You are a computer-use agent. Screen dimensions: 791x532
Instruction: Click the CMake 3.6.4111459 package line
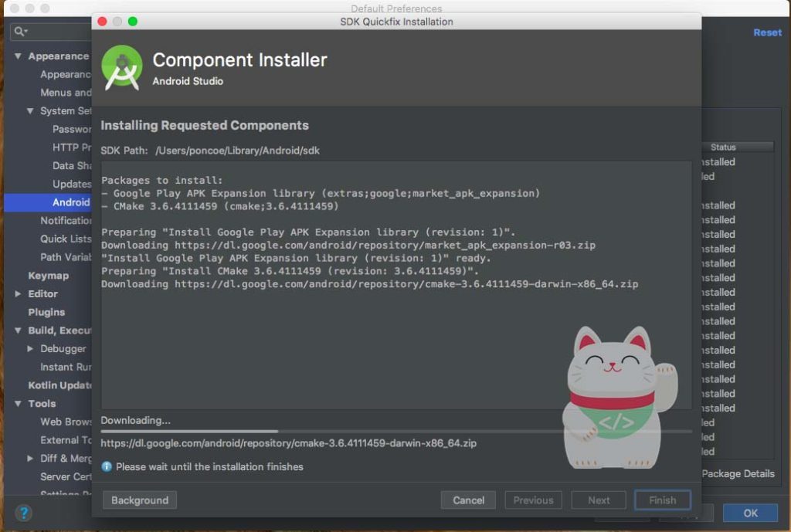(x=220, y=206)
